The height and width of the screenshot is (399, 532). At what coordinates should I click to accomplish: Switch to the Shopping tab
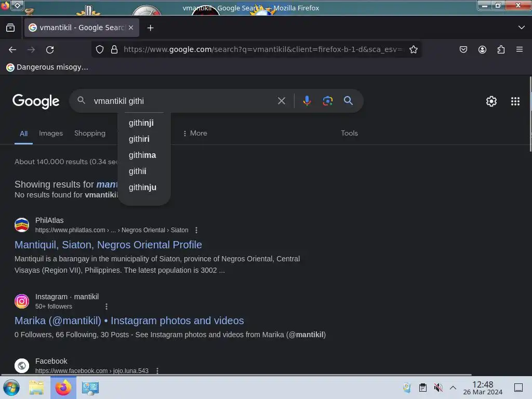pyautogui.click(x=90, y=134)
